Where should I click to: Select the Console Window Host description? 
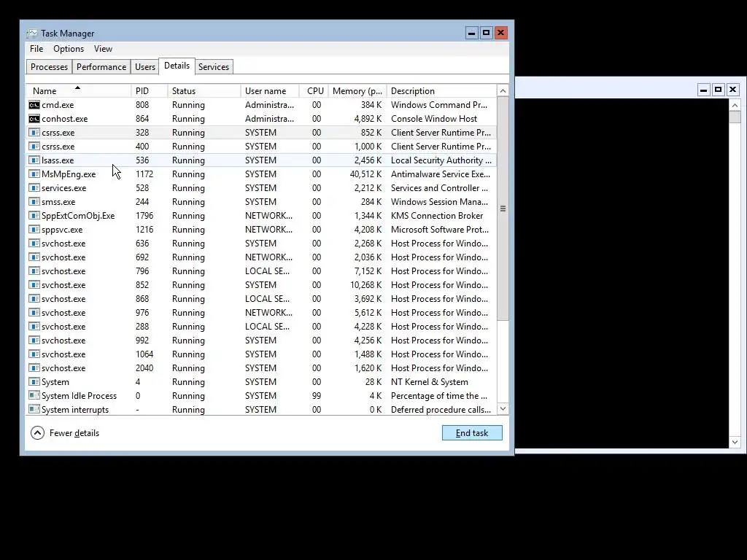[434, 119]
